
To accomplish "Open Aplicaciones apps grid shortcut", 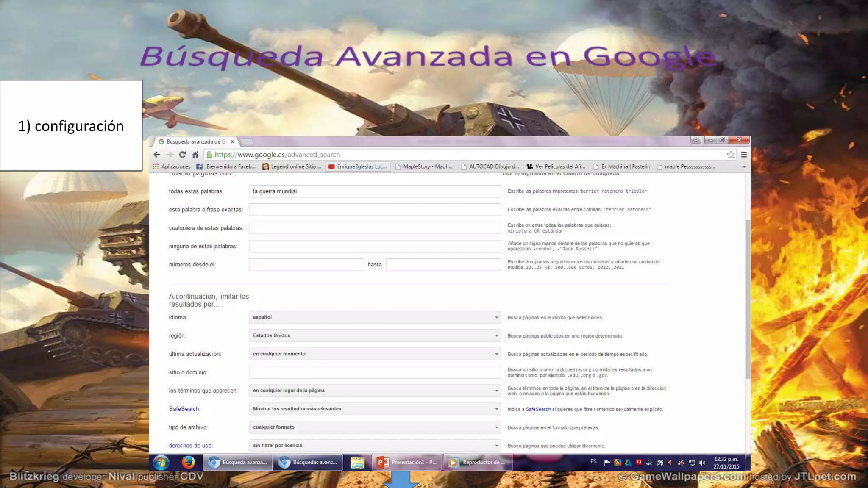I will pyautogui.click(x=172, y=166).
